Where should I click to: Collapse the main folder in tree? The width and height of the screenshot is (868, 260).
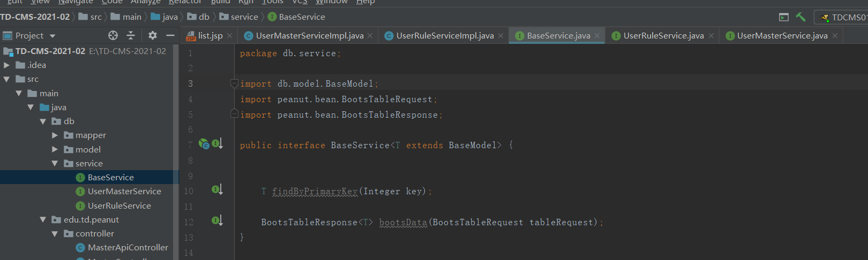click(x=19, y=93)
